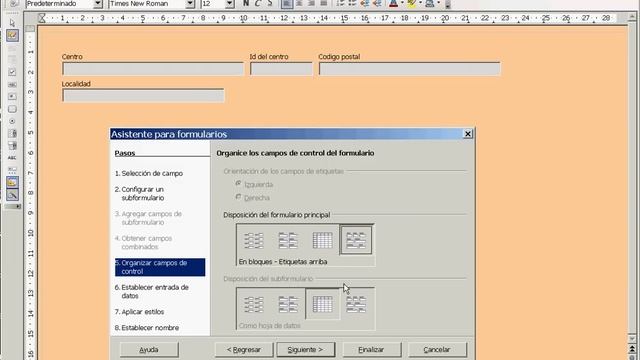The height and width of the screenshot is (360, 640).
Task: Finish the wizard with Finalizar
Action: click(371, 350)
